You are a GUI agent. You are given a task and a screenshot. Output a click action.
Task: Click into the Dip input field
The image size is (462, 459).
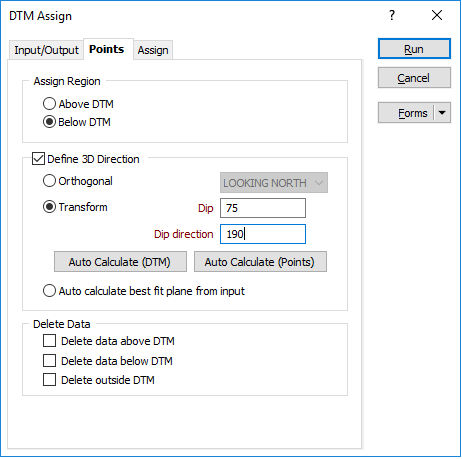(263, 208)
